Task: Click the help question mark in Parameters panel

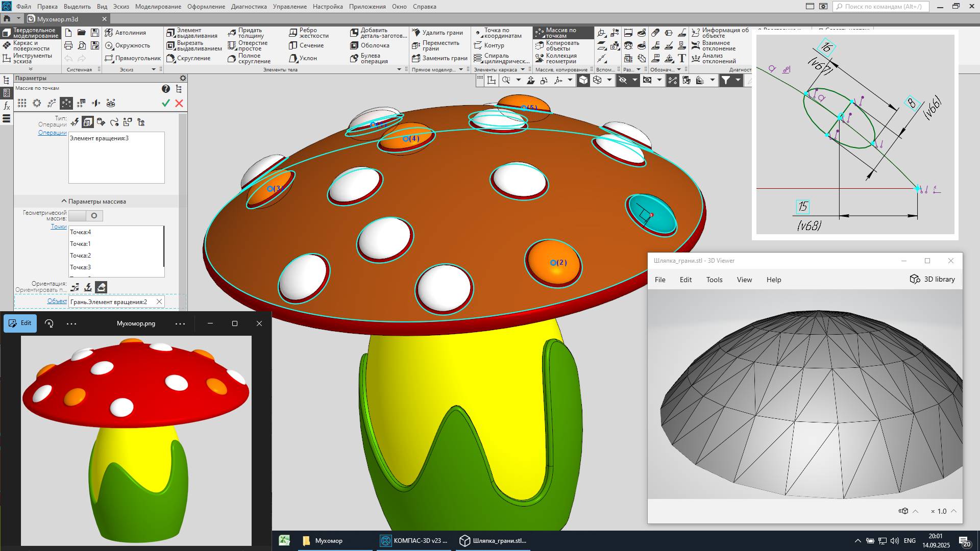Action: pos(165,89)
